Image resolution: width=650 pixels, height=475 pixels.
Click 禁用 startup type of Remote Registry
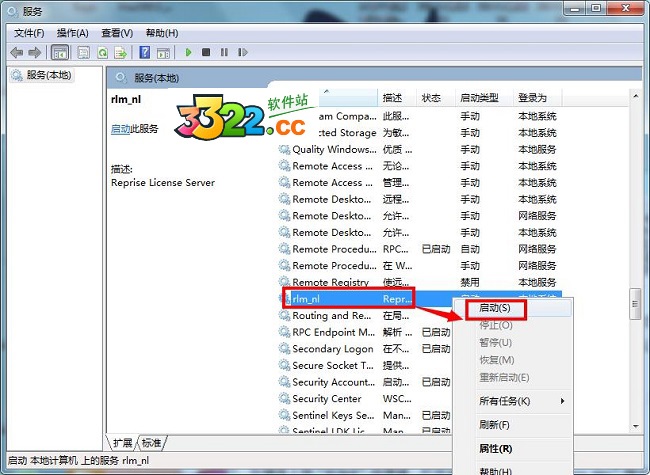pos(470,282)
